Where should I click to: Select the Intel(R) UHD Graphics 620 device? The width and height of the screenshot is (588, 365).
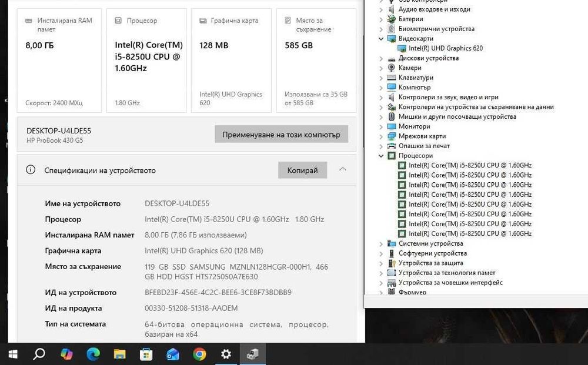446,48
